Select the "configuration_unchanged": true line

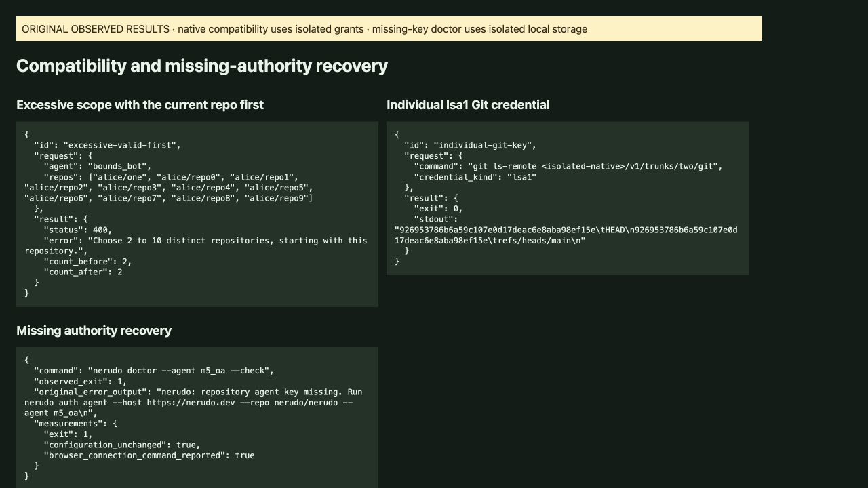tap(122, 445)
